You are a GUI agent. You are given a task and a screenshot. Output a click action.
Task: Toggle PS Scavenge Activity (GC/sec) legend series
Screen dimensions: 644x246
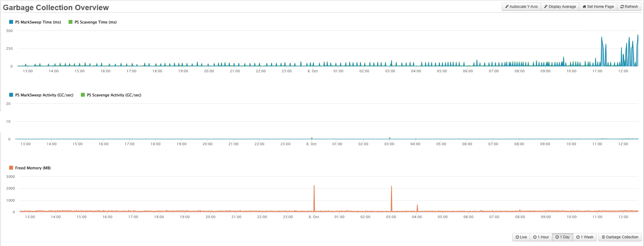111,95
